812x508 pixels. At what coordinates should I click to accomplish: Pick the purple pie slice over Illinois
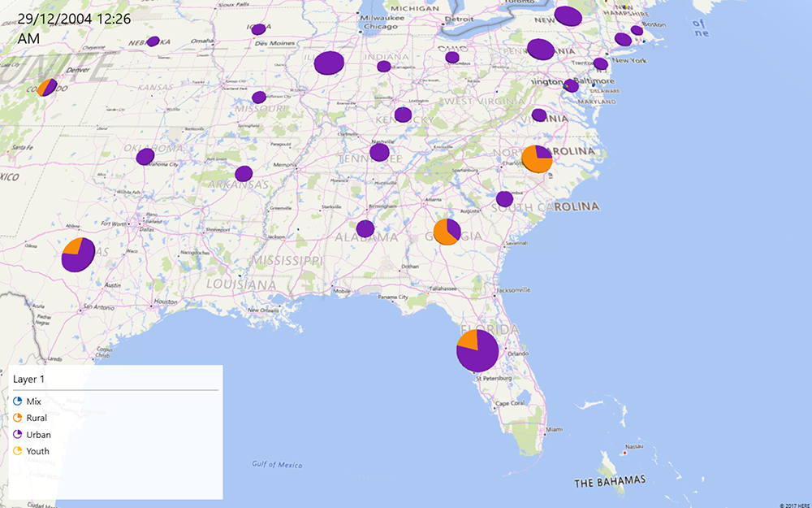tap(328, 61)
